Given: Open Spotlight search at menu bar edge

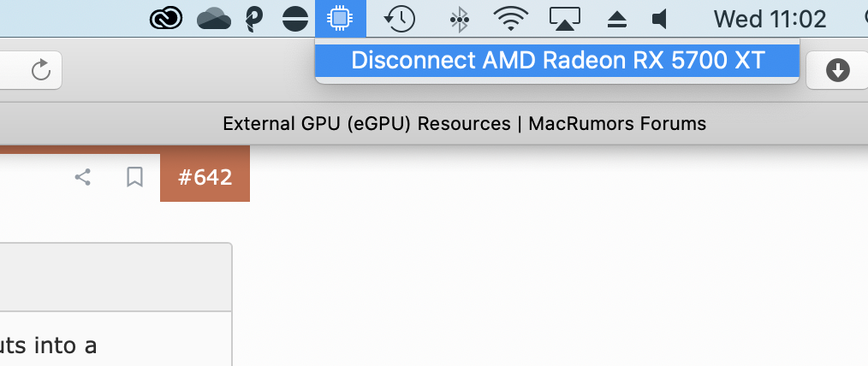Looking at the screenshot, I should (x=861, y=18).
